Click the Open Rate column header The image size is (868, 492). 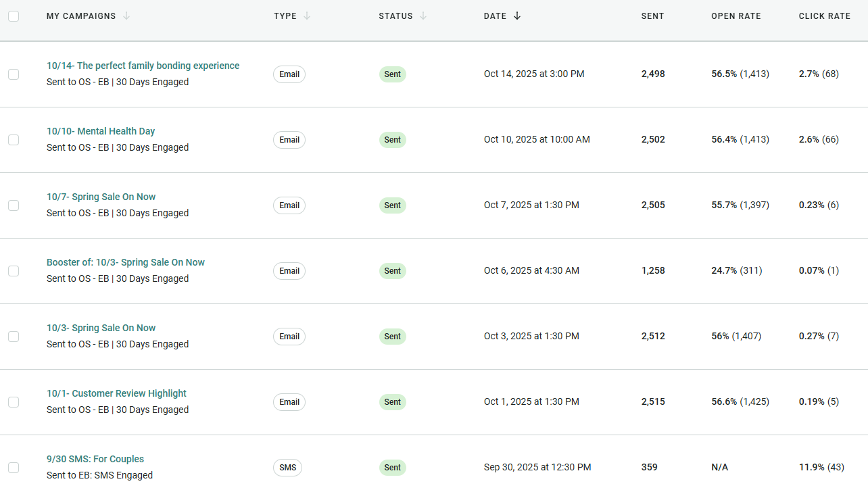736,16
